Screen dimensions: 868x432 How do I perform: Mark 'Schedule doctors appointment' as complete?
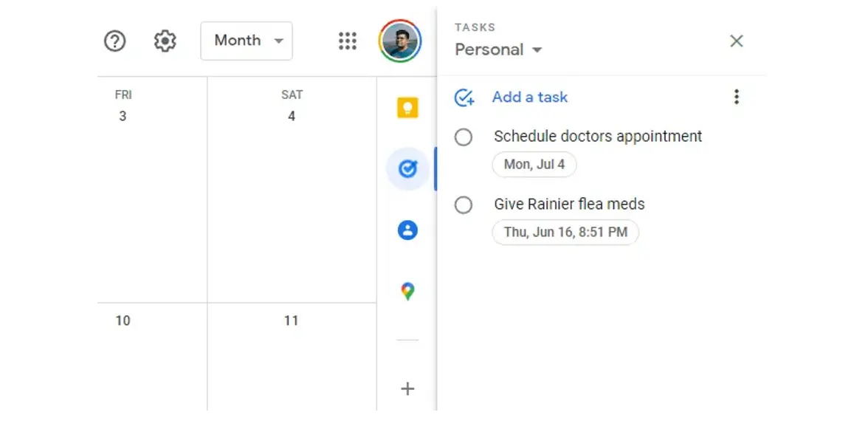click(x=464, y=137)
